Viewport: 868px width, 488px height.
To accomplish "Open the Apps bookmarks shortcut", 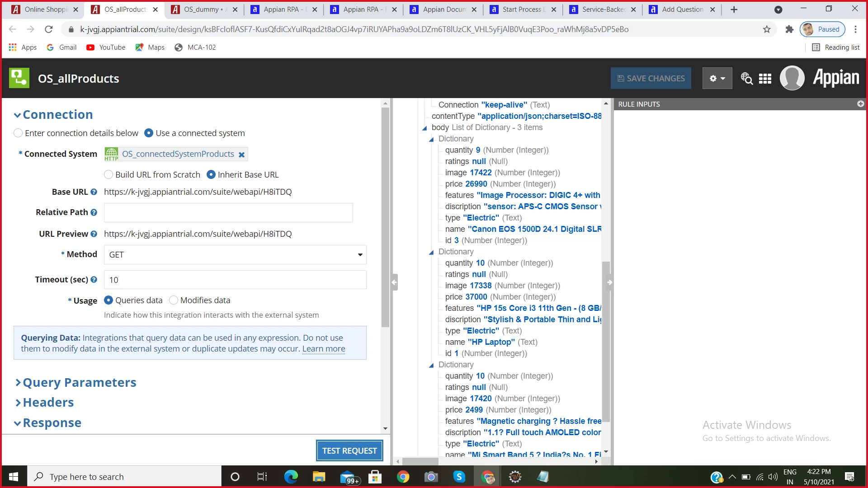I will (x=23, y=47).
